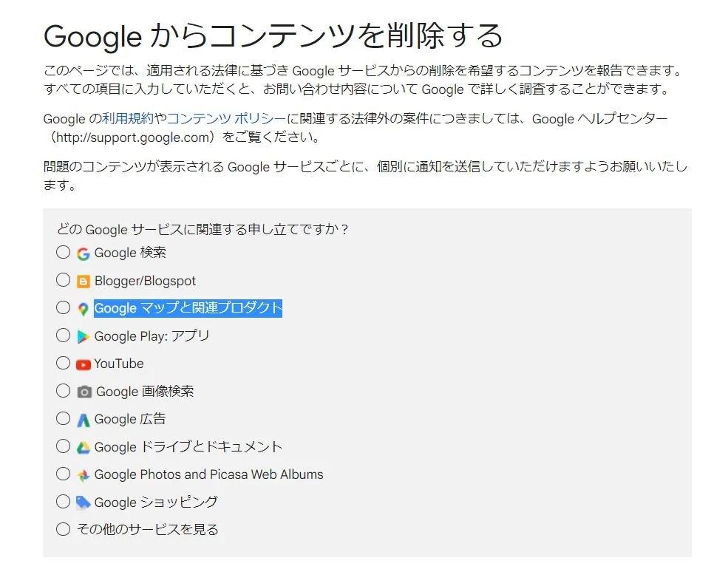This screenshot has width=728, height=569.
Task: Open the 利用規約 link
Action: (128, 119)
